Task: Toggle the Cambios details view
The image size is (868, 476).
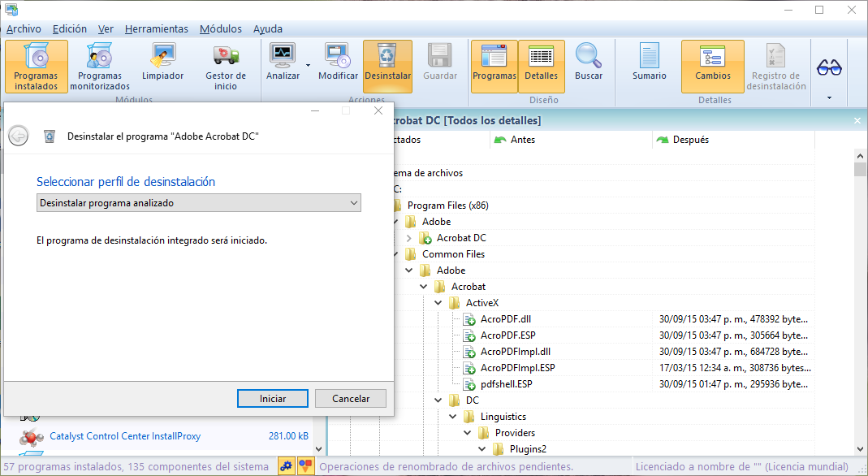Action: [x=713, y=67]
